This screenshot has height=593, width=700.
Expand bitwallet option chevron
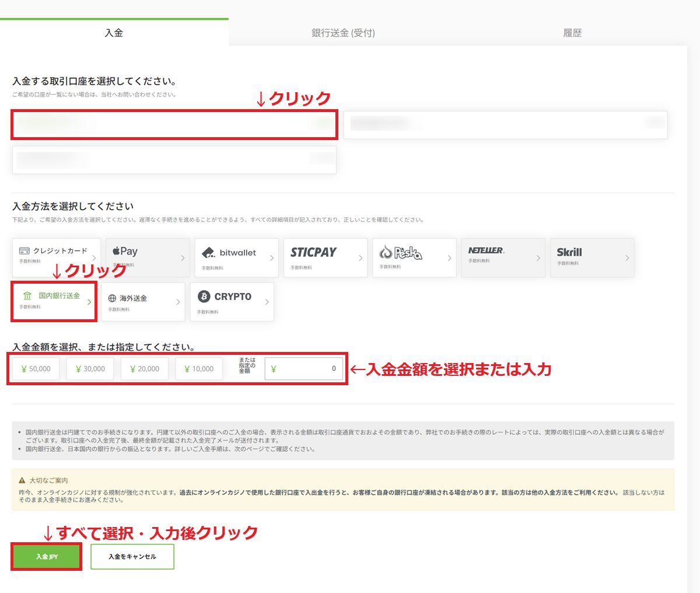tap(271, 257)
